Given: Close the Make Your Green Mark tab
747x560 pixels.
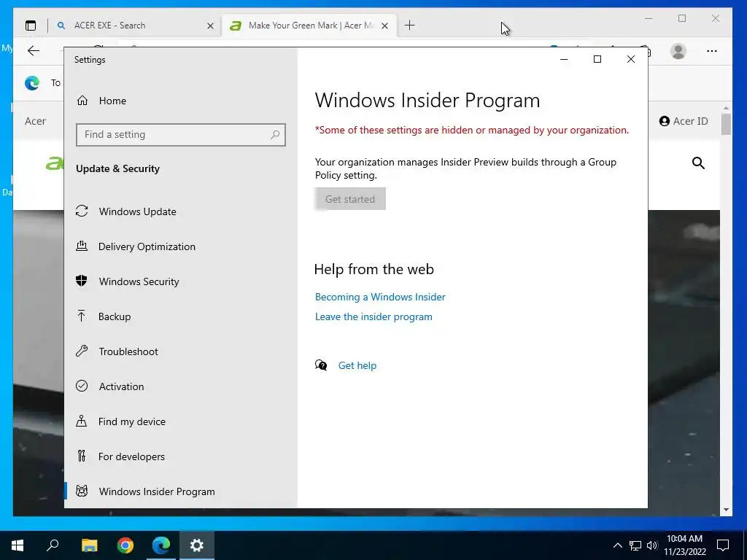Looking at the screenshot, I should pyautogui.click(x=385, y=26).
